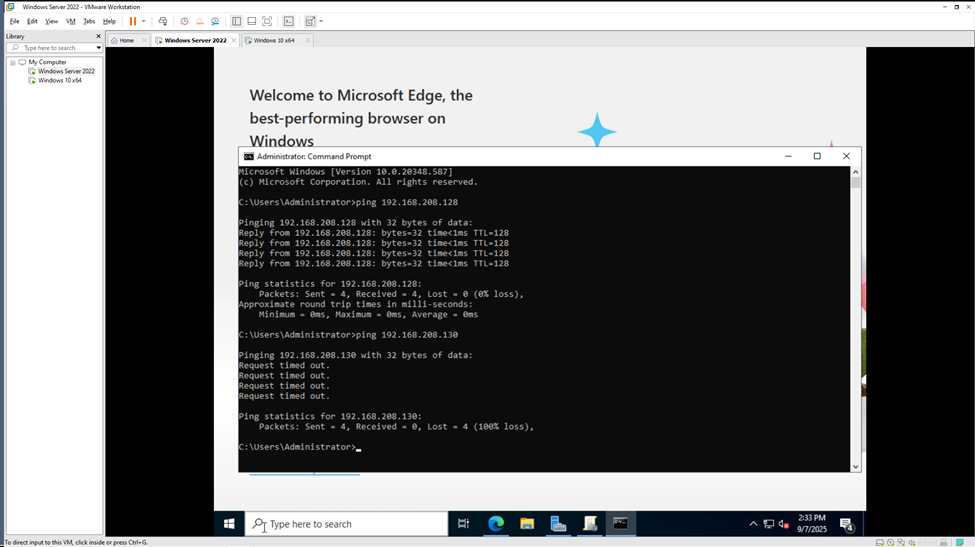Image resolution: width=975 pixels, height=547 pixels.
Task: Expand the library search dropdown
Action: tap(98, 48)
